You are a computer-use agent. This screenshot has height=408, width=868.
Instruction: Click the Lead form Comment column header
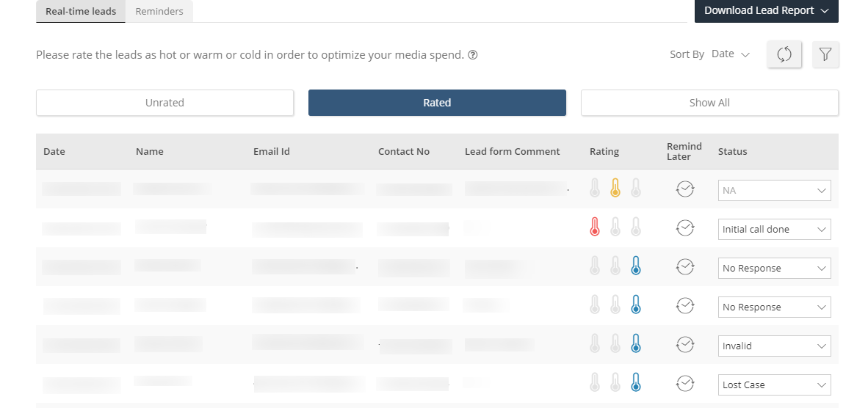coord(512,151)
